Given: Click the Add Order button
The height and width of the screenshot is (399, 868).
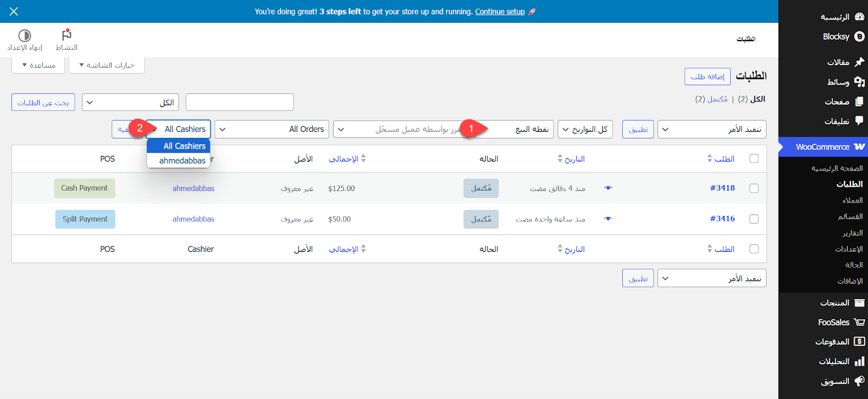Looking at the screenshot, I should [x=707, y=77].
